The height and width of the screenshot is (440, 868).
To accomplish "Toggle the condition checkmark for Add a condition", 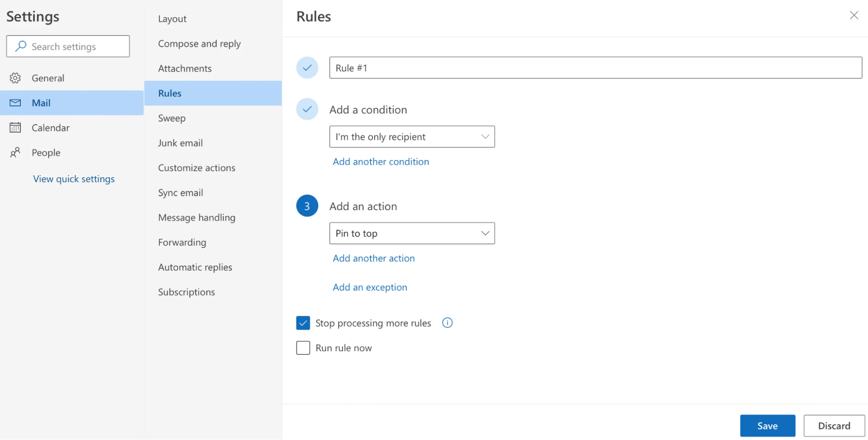I will pos(307,109).
